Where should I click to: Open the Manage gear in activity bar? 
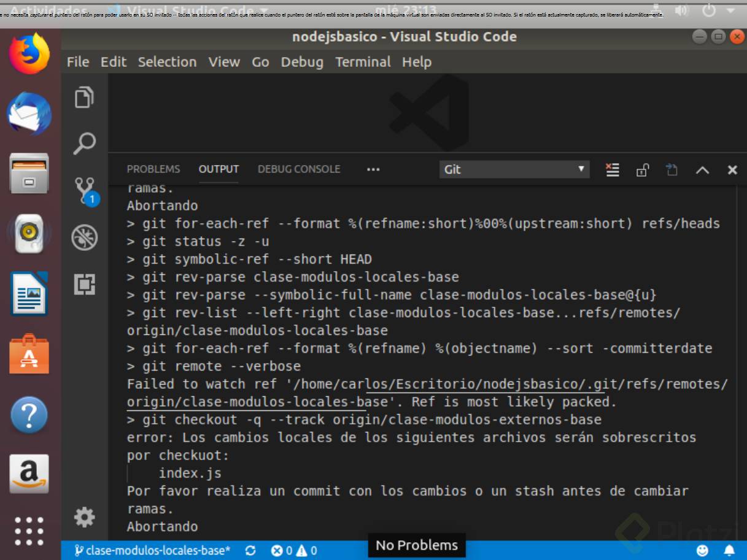pyautogui.click(x=84, y=517)
